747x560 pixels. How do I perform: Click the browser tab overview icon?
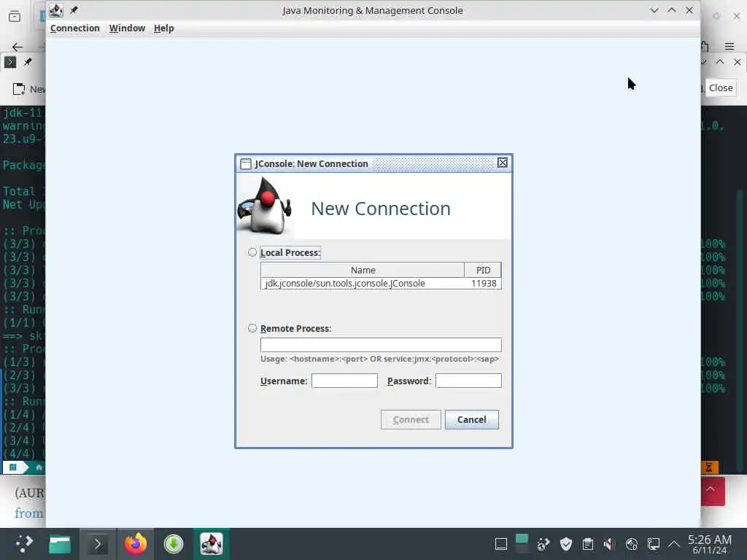click(15, 16)
